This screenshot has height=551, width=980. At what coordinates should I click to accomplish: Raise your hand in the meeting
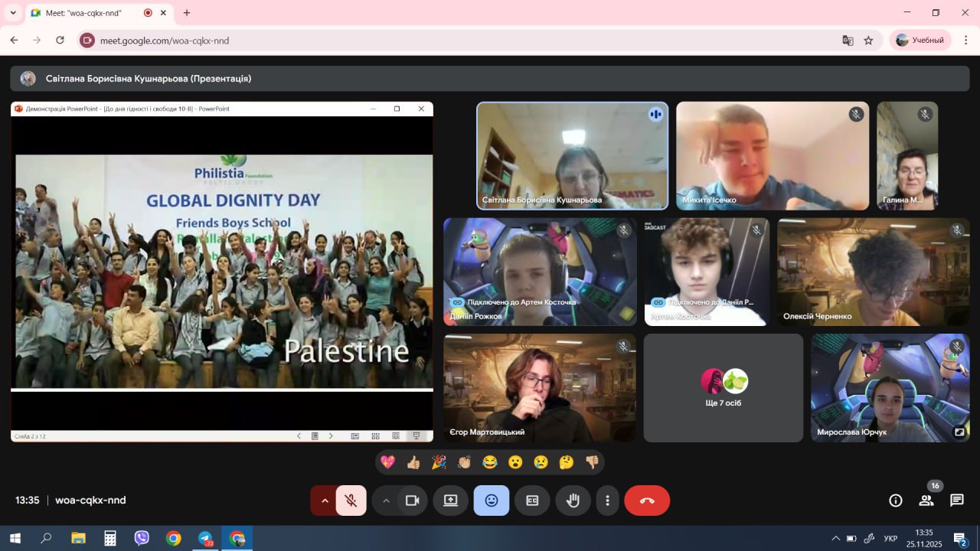coord(573,500)
